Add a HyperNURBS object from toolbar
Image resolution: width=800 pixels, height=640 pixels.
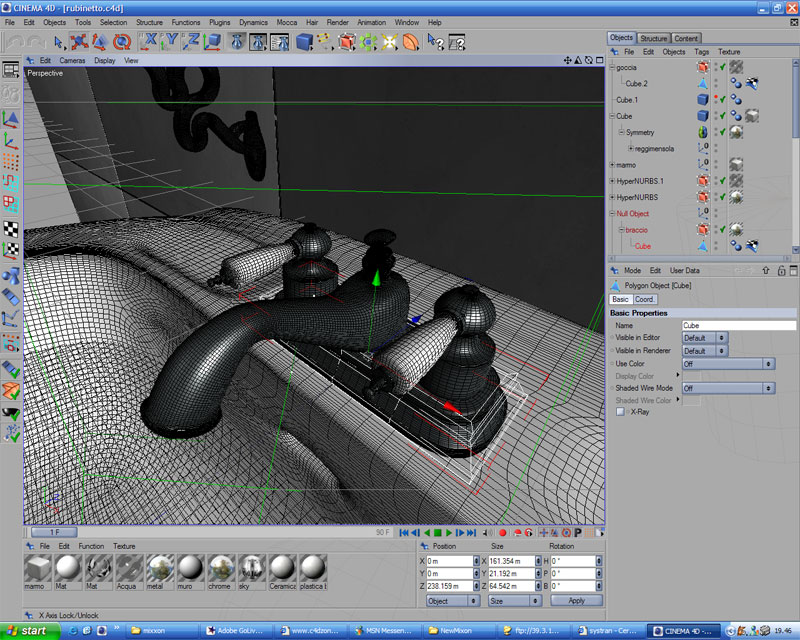point(347,42)
